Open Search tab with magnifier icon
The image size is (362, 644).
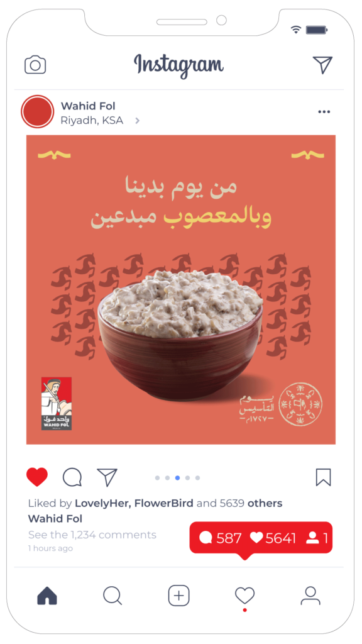[112, 596]
